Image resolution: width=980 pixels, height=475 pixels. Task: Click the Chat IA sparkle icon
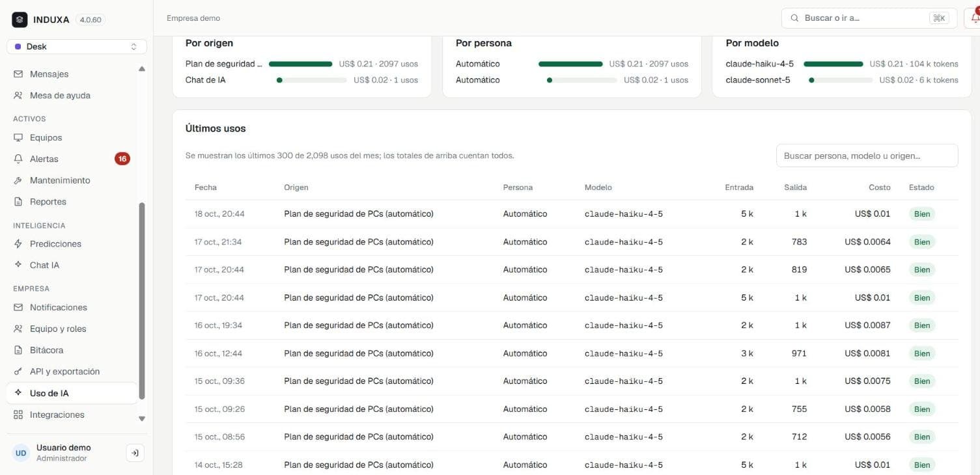(x=18, y=265)
